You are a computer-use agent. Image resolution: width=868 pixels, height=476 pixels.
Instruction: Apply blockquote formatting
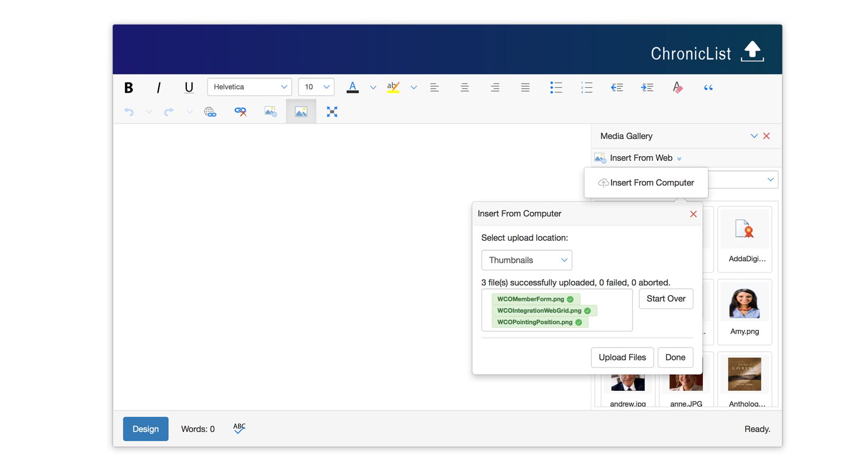(x=708, y=88)
